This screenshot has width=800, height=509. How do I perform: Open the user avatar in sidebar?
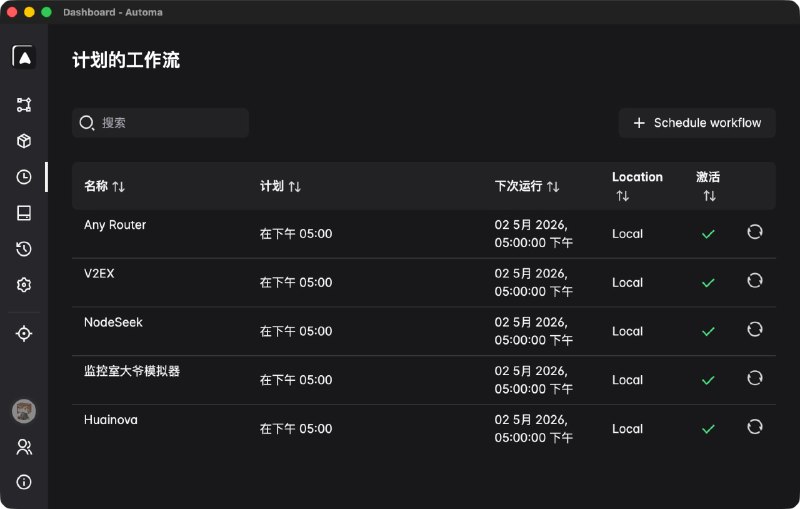click(x=23, y=411)
